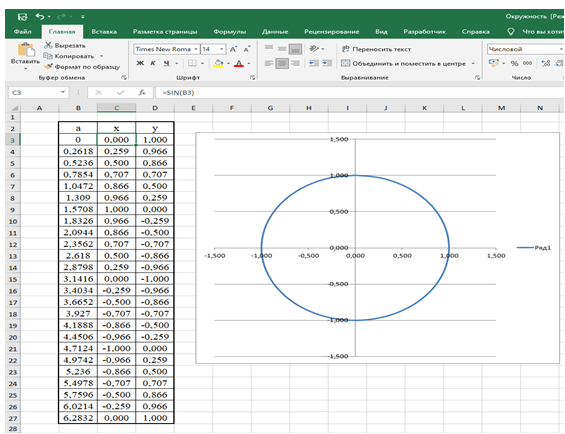Open the Выравнивание dialog launcher

pyautogui.click(x=477, y=78)
